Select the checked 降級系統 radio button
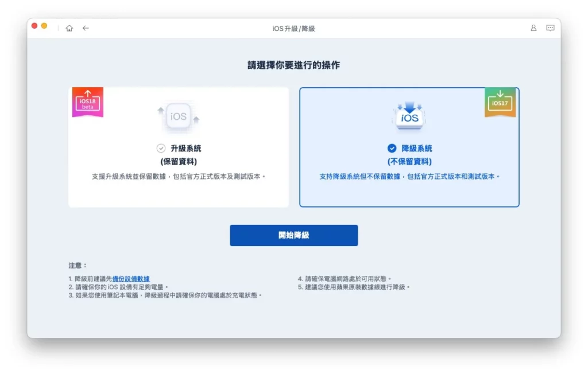 [x=392, y=148]
